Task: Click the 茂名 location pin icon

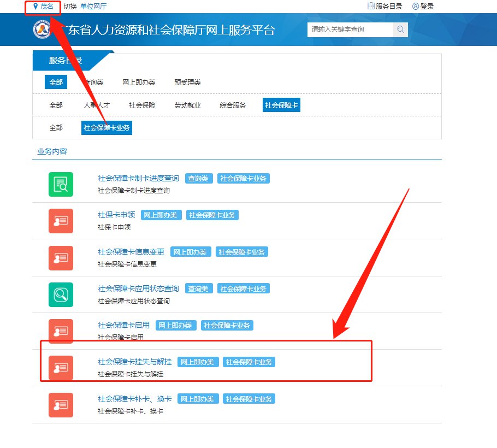Action: 35,7
